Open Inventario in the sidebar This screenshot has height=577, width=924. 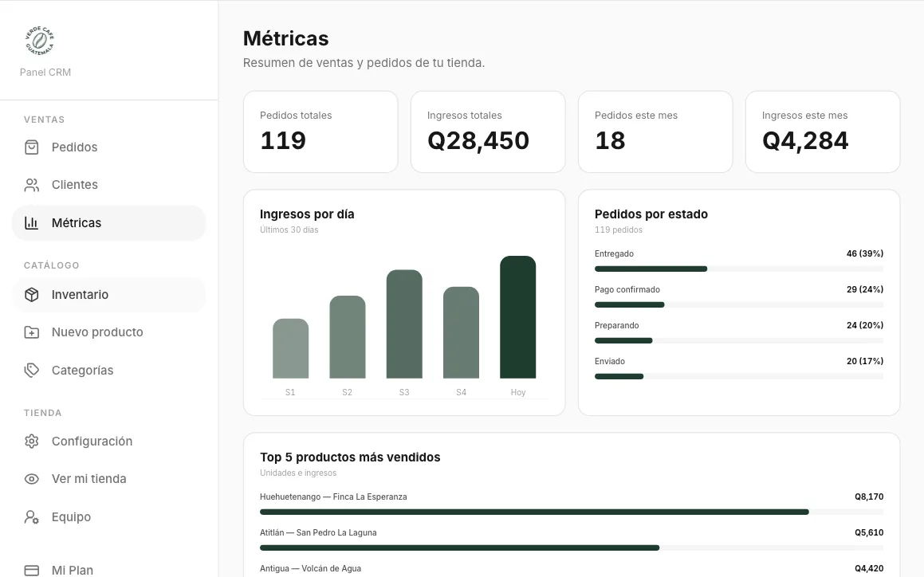(x=109, y=295)
